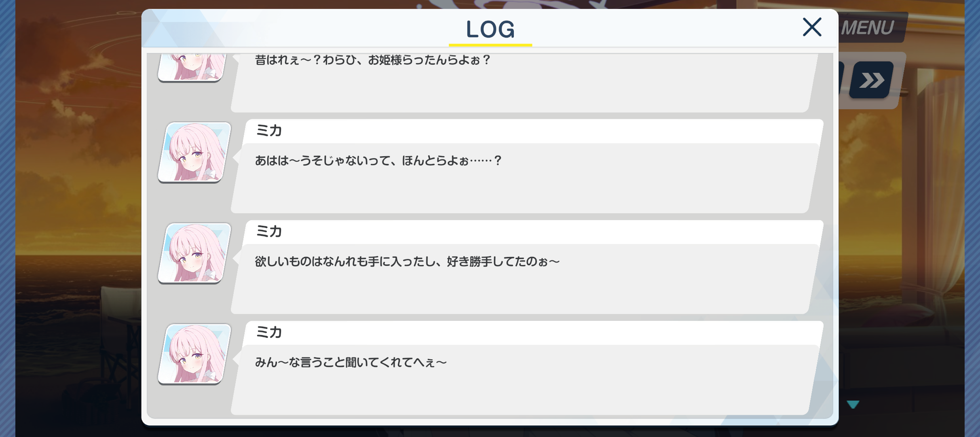The height and width of the screenshot is (437, 980).
Task: Click the teal downward arrow indicator
Action: click(x=853, y=404)
